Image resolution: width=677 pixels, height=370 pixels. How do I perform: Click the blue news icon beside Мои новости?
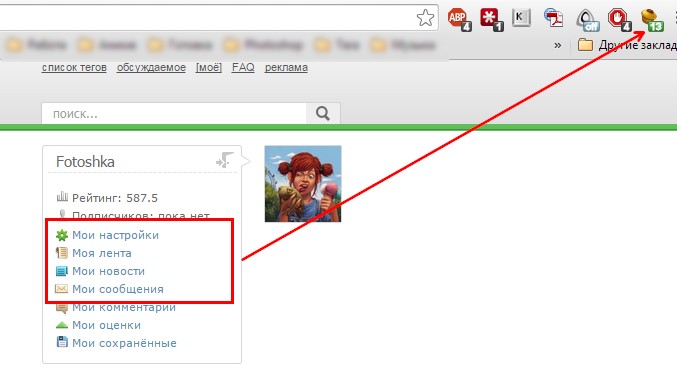62,271
